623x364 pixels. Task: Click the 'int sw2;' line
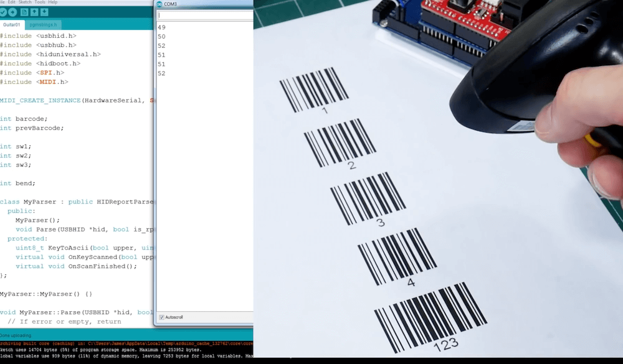tap(16, 156)
